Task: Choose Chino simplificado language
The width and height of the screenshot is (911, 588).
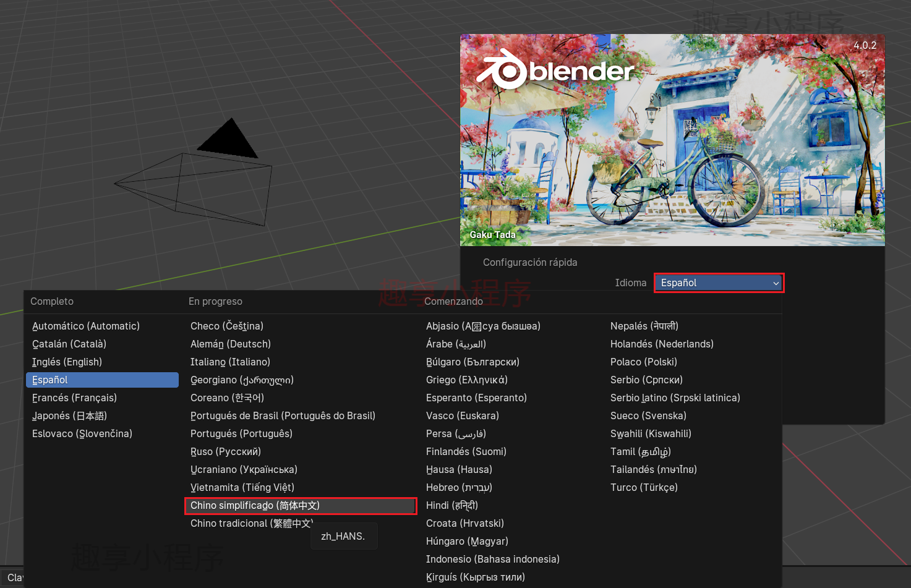Action: point(301,505)
